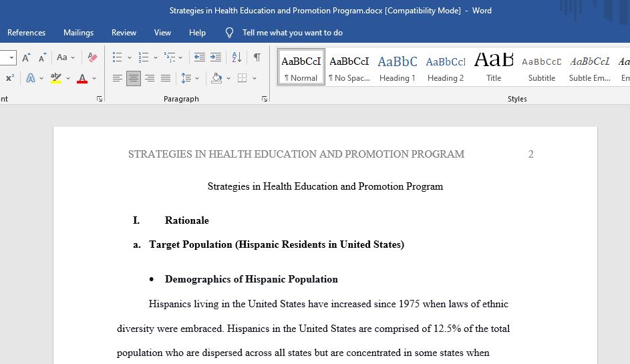
Task: Increase font size with Grow Font button
Action: pos(26,57)
